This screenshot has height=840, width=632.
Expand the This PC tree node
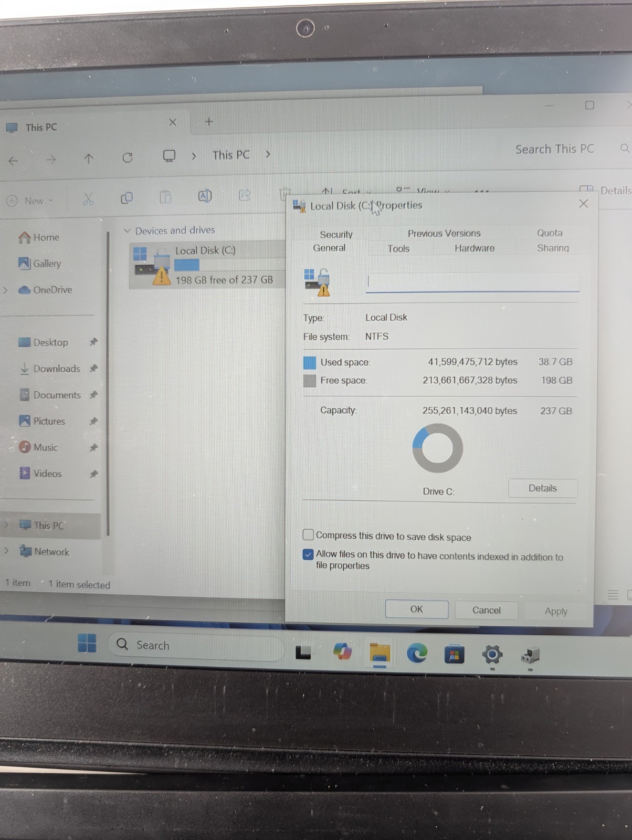(6, 525)
